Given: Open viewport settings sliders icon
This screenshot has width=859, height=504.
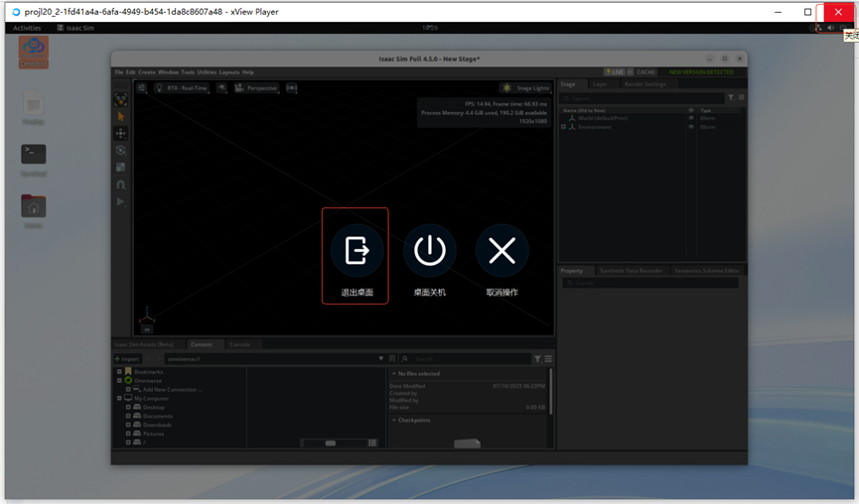Looking at the screenshot, I should pos(141,87).
